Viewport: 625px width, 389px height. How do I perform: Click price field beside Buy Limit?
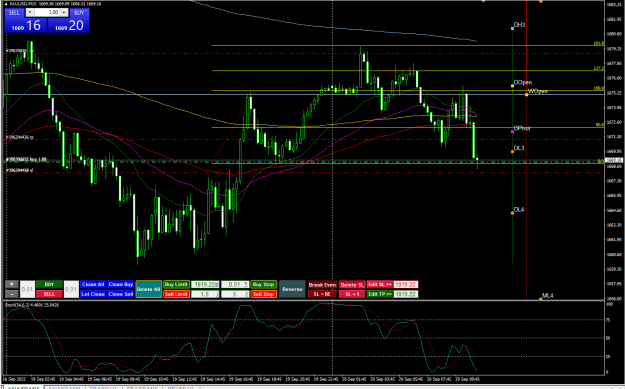[205, 285]
